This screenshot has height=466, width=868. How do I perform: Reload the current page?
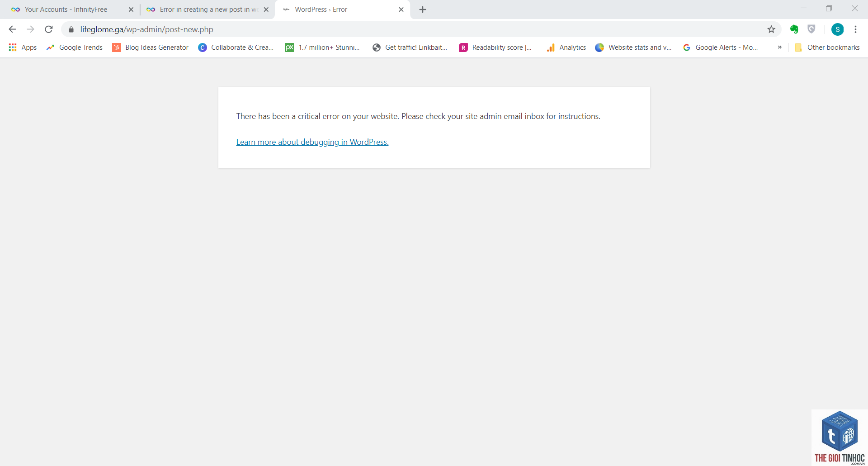point(49,29)
